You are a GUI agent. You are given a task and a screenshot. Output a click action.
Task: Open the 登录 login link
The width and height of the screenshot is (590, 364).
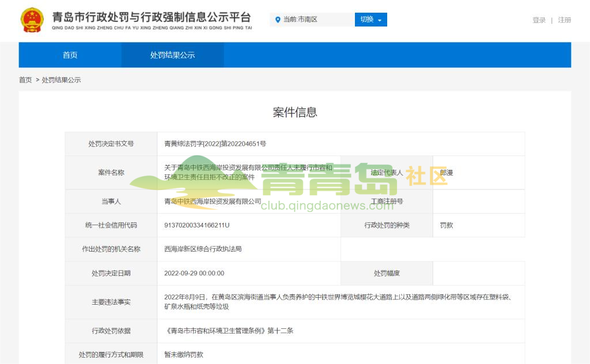click(539, 20)
